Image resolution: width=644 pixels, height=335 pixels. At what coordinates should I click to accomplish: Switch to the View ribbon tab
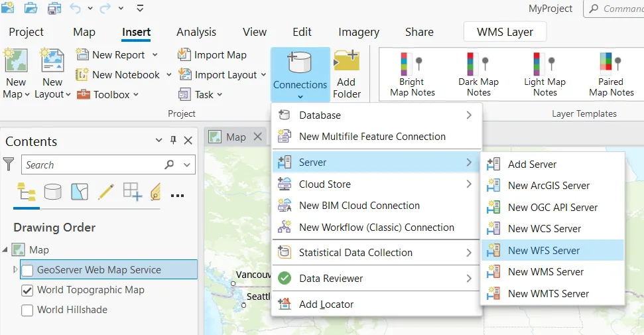pyautogui.click(x=255, y=32)
